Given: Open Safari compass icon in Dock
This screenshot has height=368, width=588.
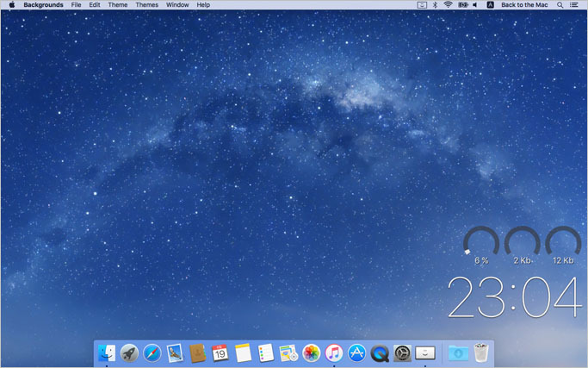Looking at the screenshot, I should [x=152, y=353].
